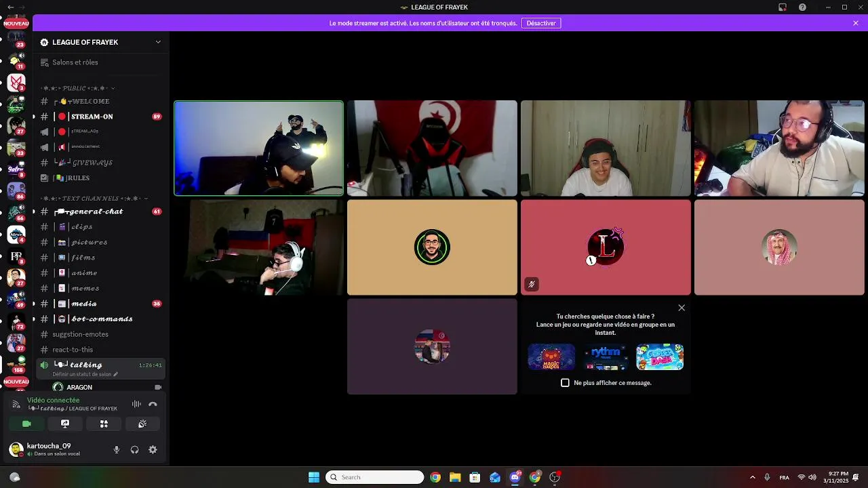Select the red tile with L avatar
The width and height of the screenshot is (868, 488).
pos(606,247)
